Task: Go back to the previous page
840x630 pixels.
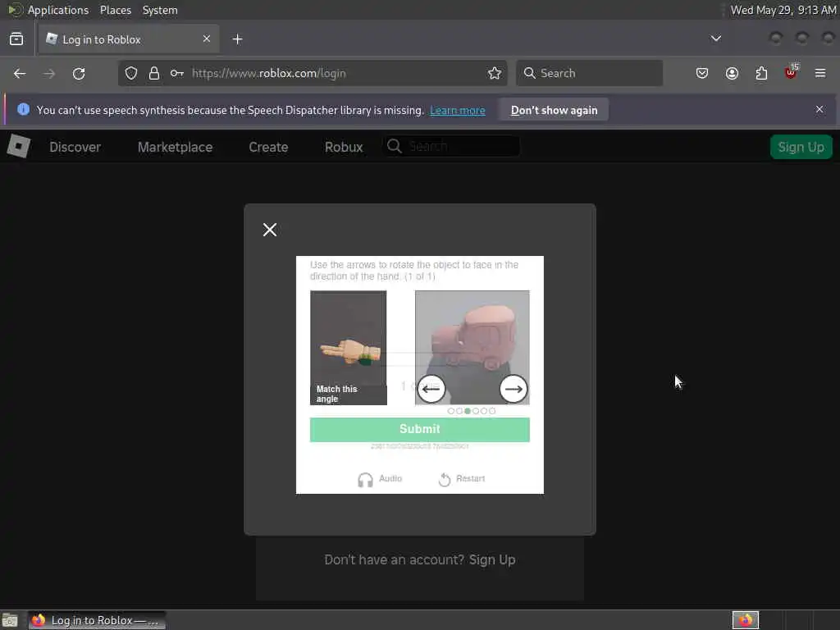Action: pyautogui.click(x=20, y=73)
